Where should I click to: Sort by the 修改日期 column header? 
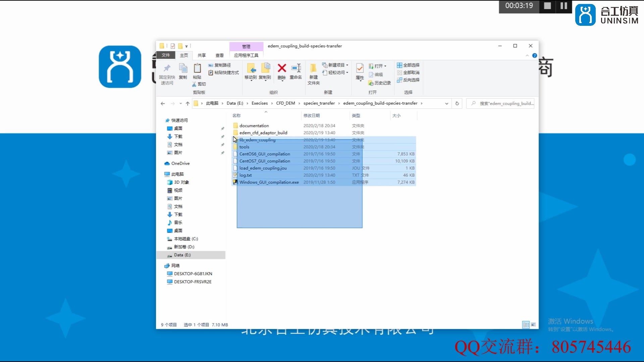(x=312, y=116)
